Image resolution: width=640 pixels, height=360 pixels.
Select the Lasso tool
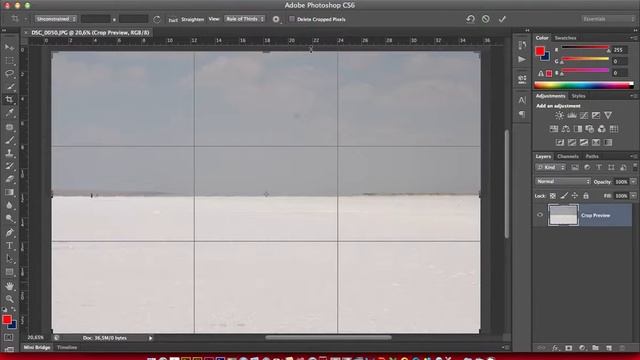(9, 74)
